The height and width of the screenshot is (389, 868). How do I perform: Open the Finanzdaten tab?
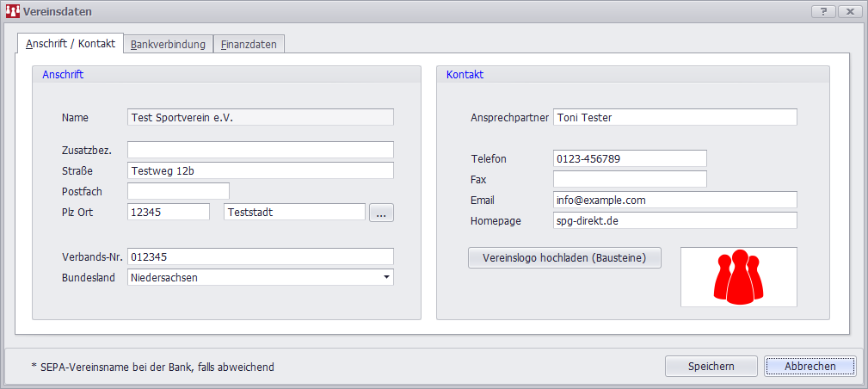pyautogui.click(x=249, y=44)
